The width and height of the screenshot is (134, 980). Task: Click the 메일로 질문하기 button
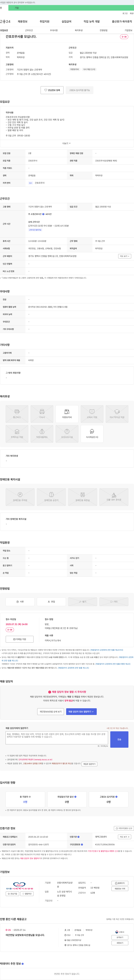89,764
